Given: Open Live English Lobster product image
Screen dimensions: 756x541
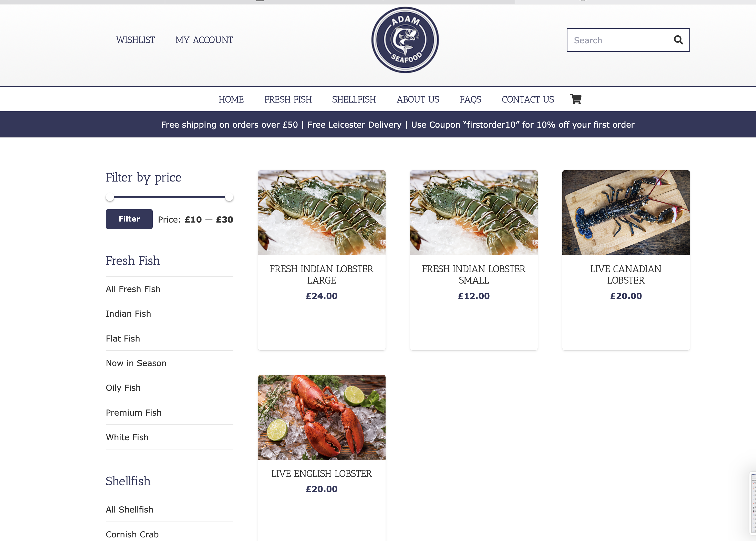Looking at the screenshot, I should pyautogui.click(x=322, y=417).
